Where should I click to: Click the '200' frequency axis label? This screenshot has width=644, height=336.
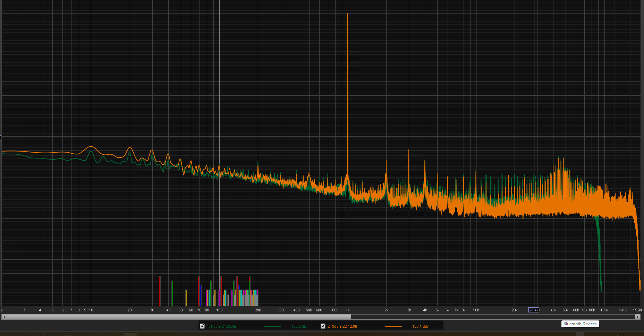pos(258,310)
